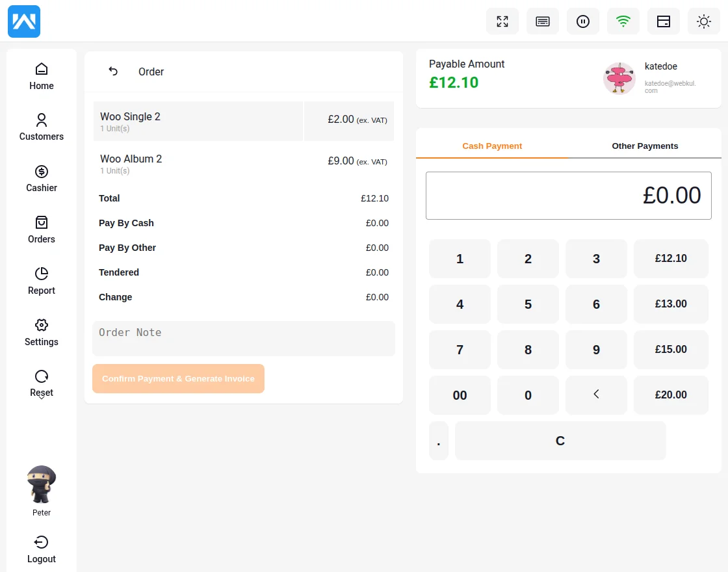Open Customers from the sidebar
This screenshot has width=728, height=572.
41,127
